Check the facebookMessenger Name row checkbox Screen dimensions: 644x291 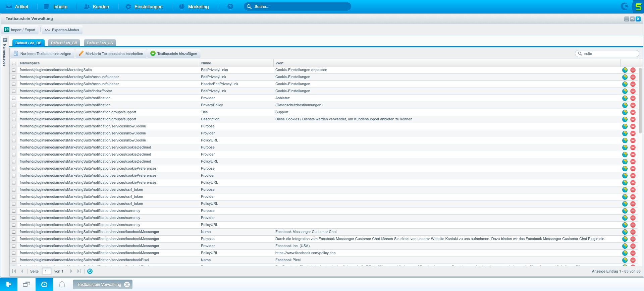tap(14, 232)
